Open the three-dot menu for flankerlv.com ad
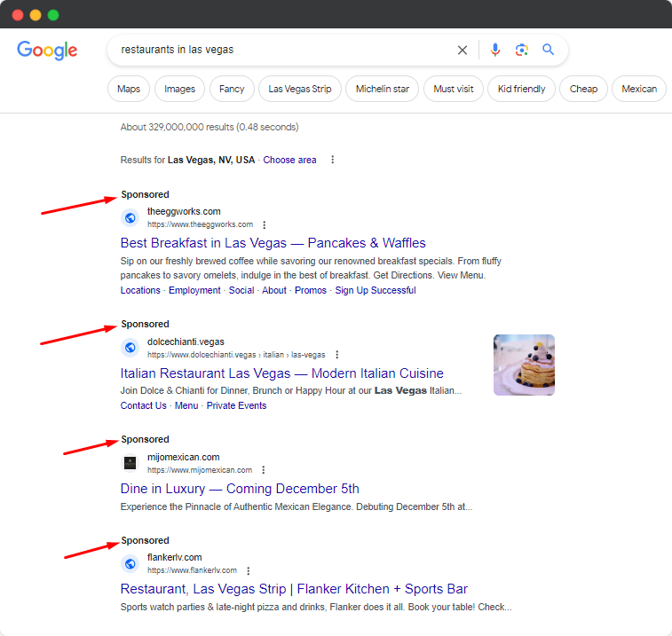 click(x=249, y=570)
